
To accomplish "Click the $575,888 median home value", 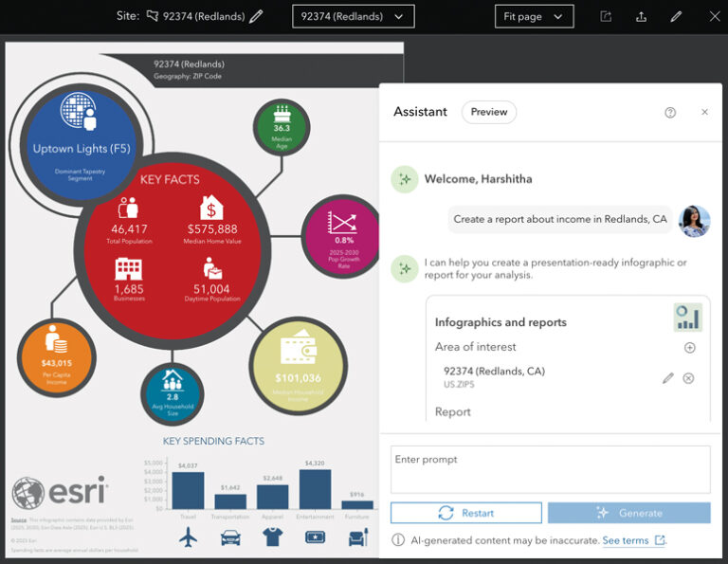I will 212,228.
